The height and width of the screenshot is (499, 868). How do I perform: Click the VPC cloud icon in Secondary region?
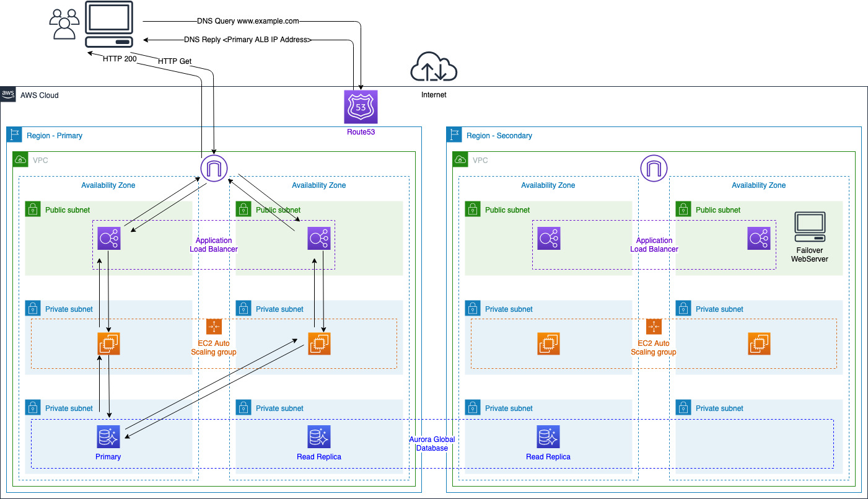[x=460, y=160]
